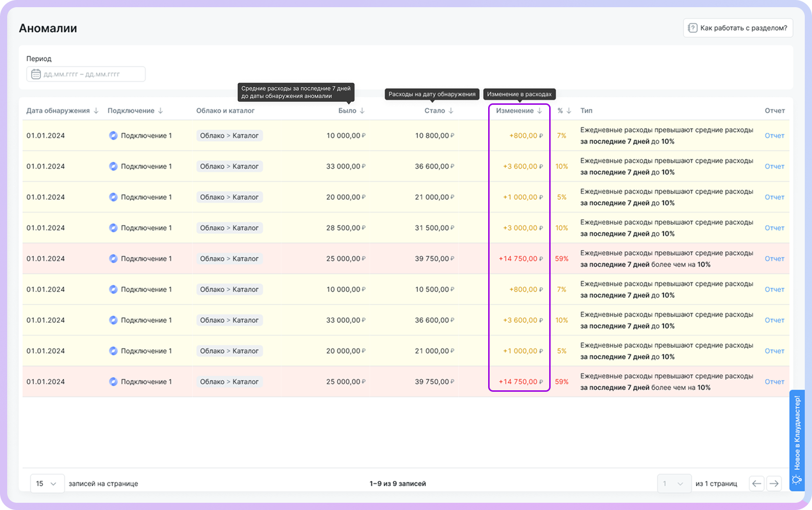The width and height of the screenshot is (812, 510).
Task: Click Облако > Каталог tag in second row
Action: [x=229, y=166]
